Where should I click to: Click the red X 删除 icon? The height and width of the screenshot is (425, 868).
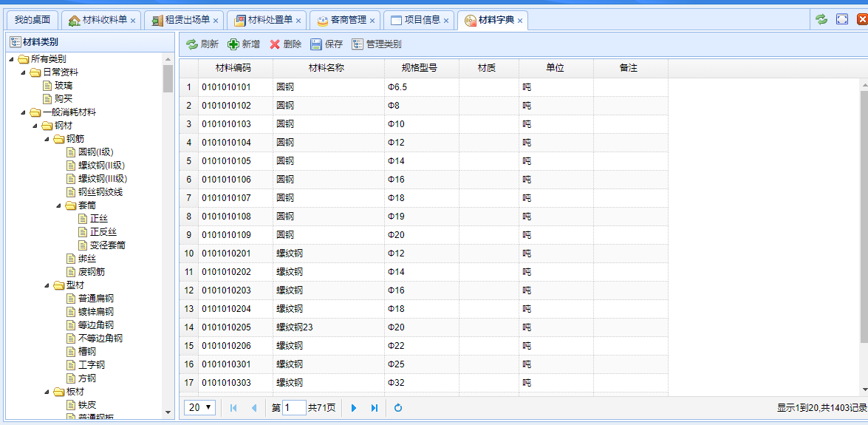[x=275, y=44]
